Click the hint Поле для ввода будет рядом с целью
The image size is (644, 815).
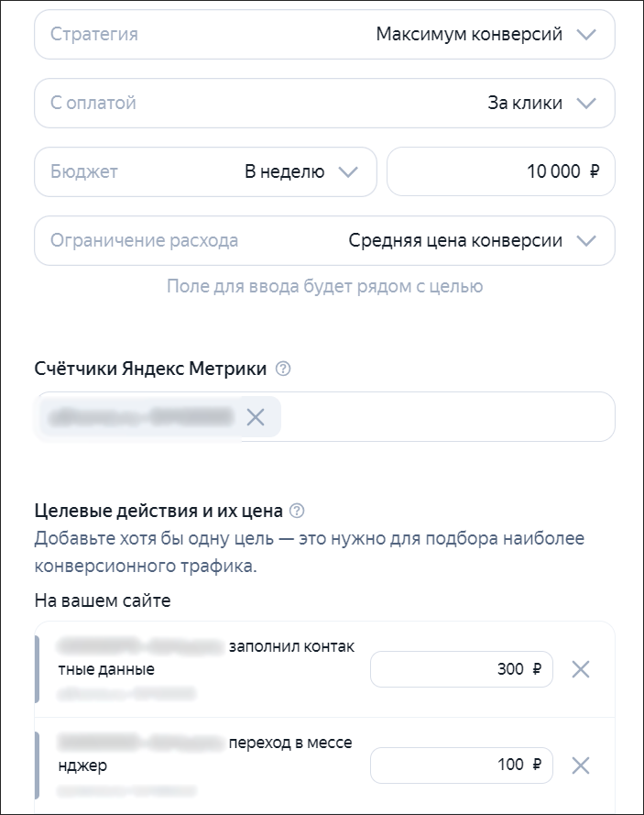(x=322, y=286)
